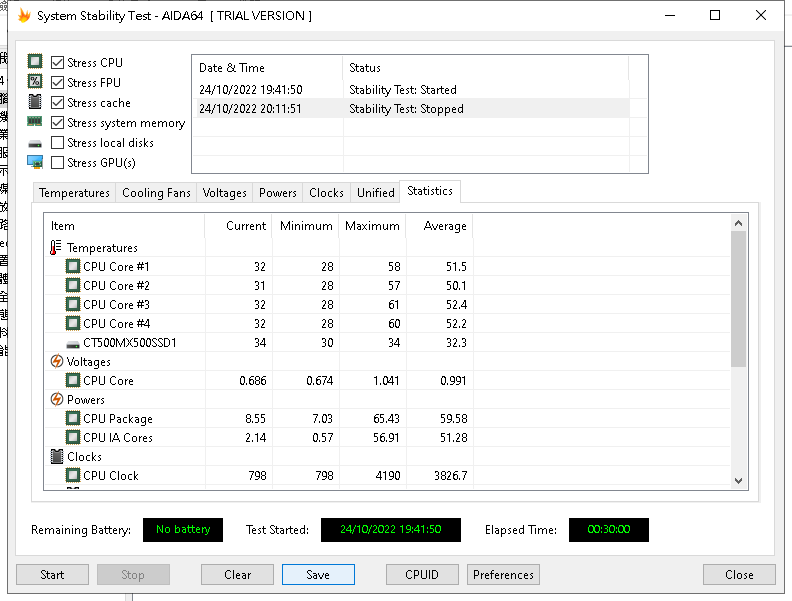Click the No battery indicator
The image size is (792, 601).
(x=183, y=530)
